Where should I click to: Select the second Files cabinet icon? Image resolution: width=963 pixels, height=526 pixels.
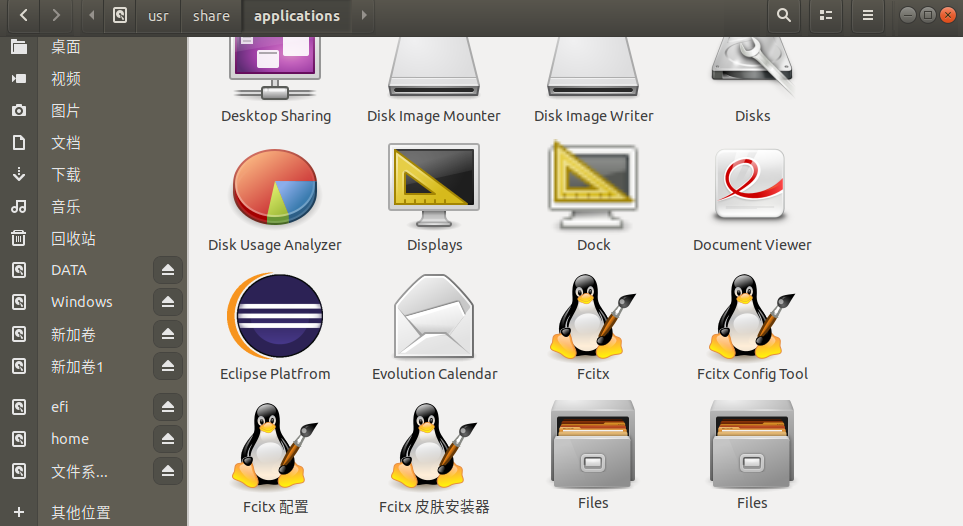coord(752,444)
